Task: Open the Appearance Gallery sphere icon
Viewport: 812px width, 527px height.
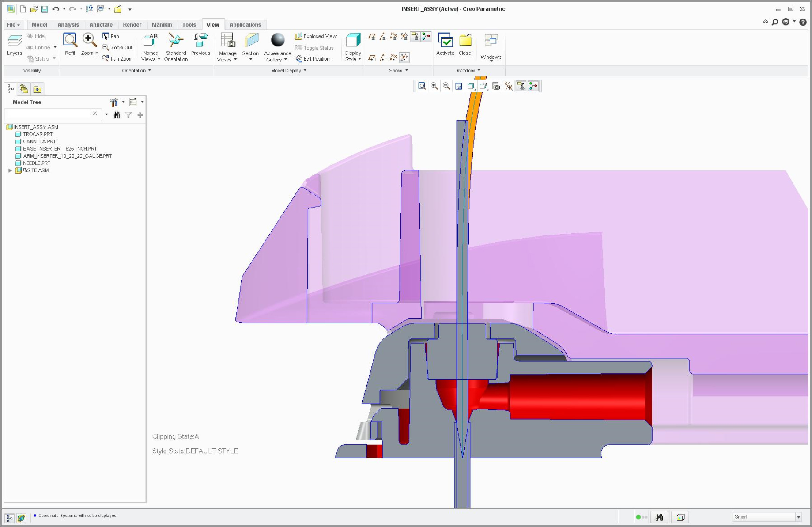Action: 277,41
